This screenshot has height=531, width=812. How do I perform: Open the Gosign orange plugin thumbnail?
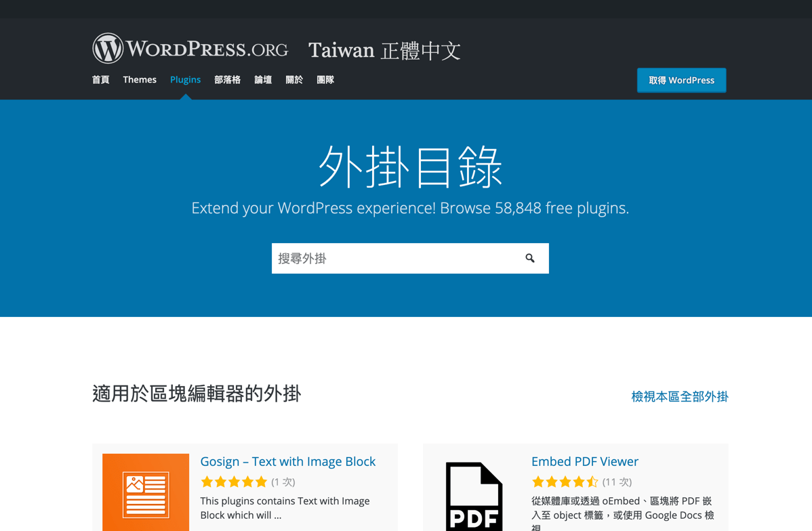146,492
